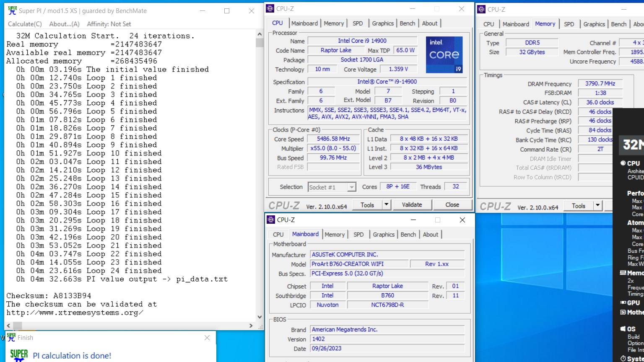Maximize the Super PI window
644x362 pixels.
pos(227,11)
